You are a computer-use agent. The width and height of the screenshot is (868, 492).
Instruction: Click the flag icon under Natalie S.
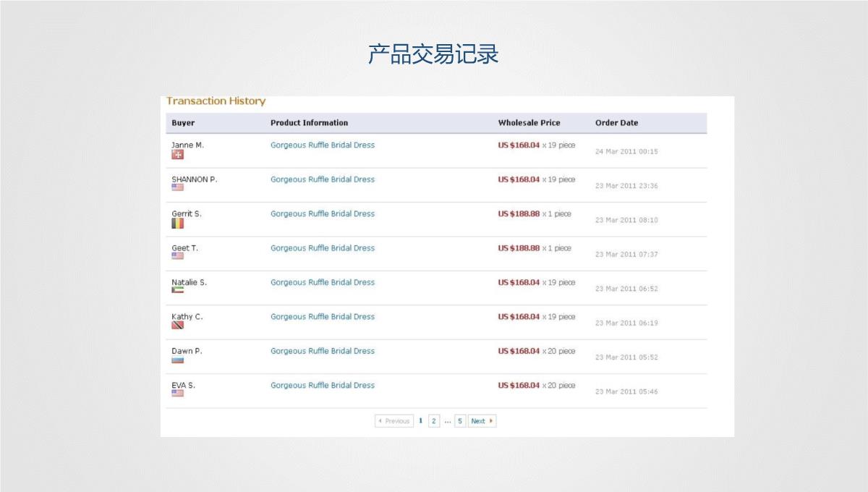pos(177,290)
